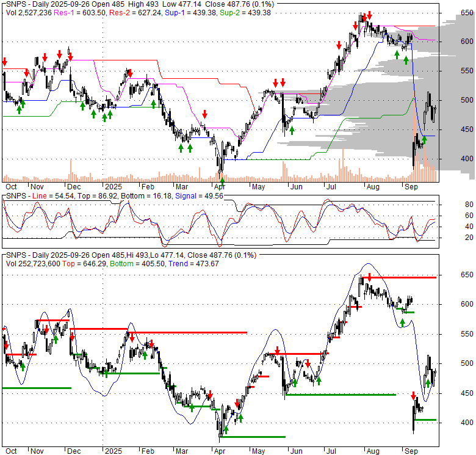Click the Line = 54.54 oscillator label

pyautogui.click(x=53, y=196)
